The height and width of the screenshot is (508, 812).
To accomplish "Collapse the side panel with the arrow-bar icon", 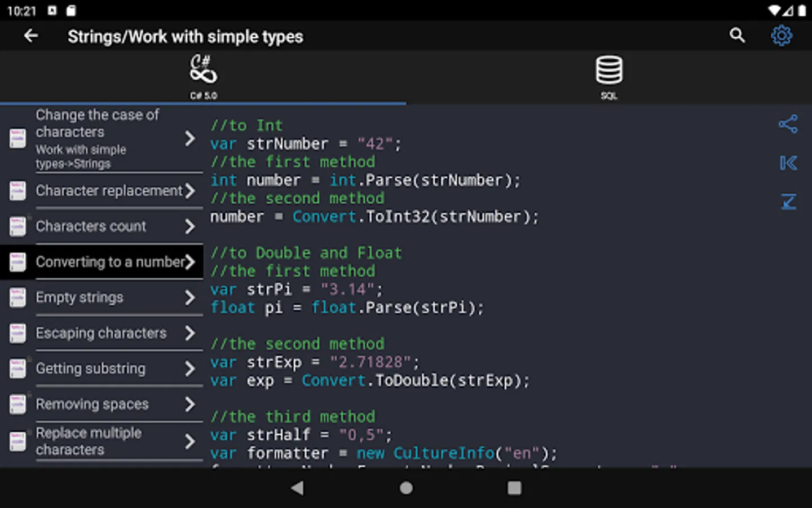I will click(x=788, y=163).
